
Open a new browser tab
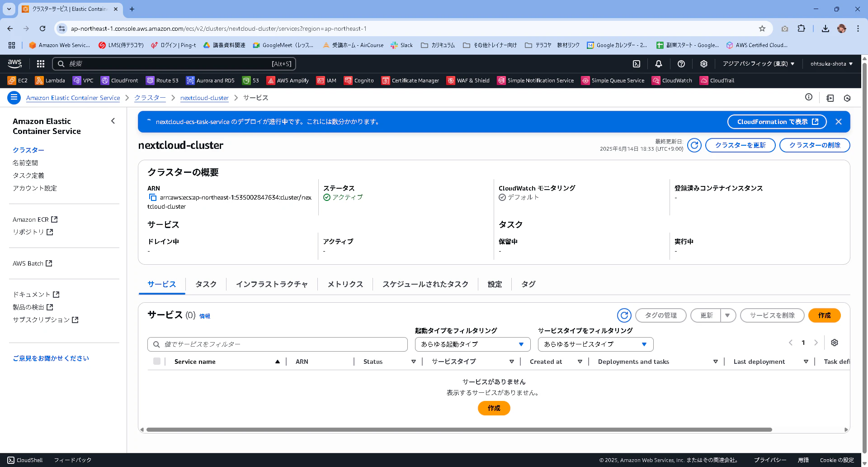click(132, 9)
